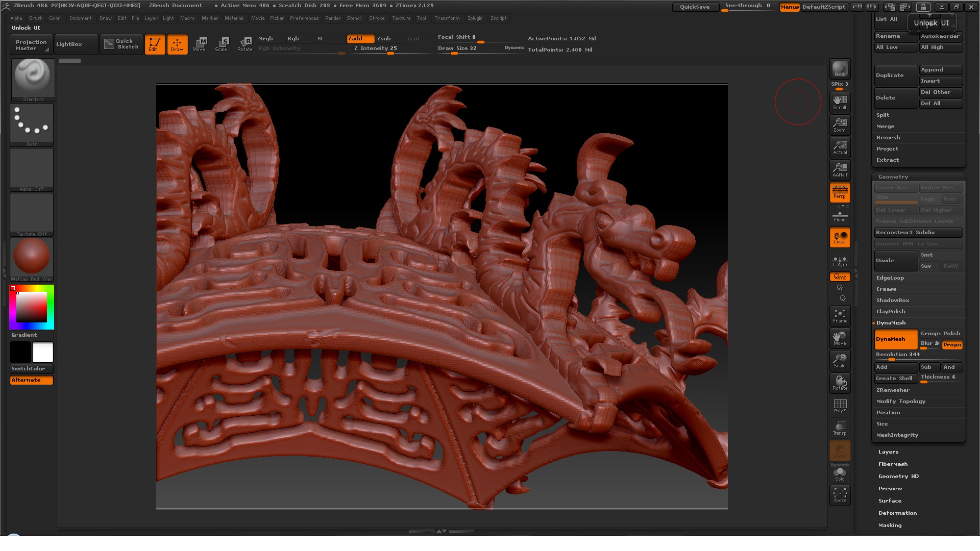Open the Document menu
Image resolution: width=980 pixels, height=551 pixels.
pos(81,18)
